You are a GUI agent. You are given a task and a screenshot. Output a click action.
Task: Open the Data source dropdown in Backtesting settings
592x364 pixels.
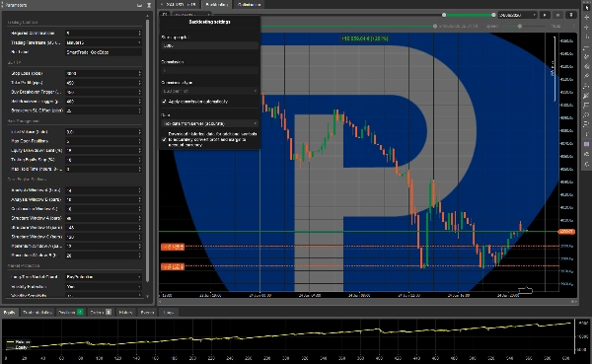(210, 123)
